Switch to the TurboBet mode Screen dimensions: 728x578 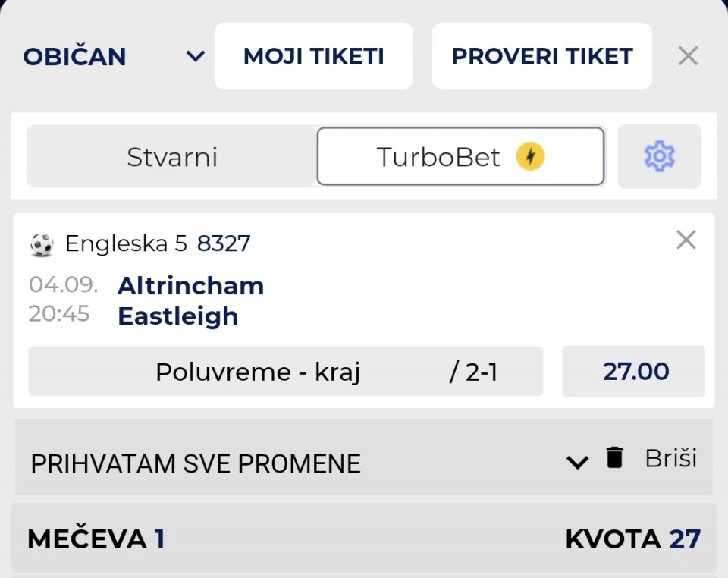[460, 156]
